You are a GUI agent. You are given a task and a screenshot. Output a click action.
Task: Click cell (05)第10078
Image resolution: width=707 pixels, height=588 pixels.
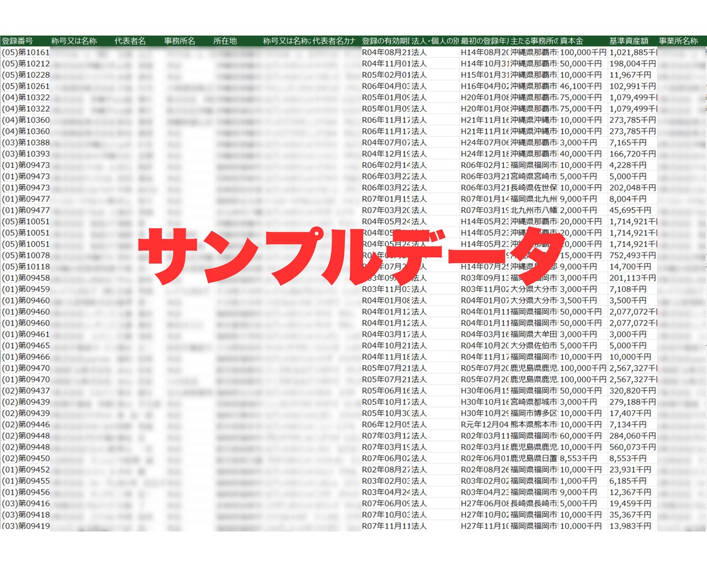tap(25, 255)
